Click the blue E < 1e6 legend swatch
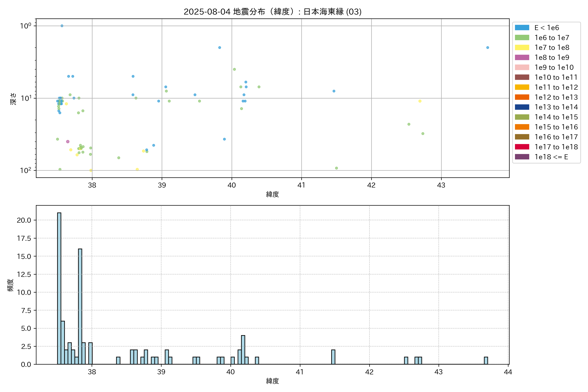 (522, 27)
